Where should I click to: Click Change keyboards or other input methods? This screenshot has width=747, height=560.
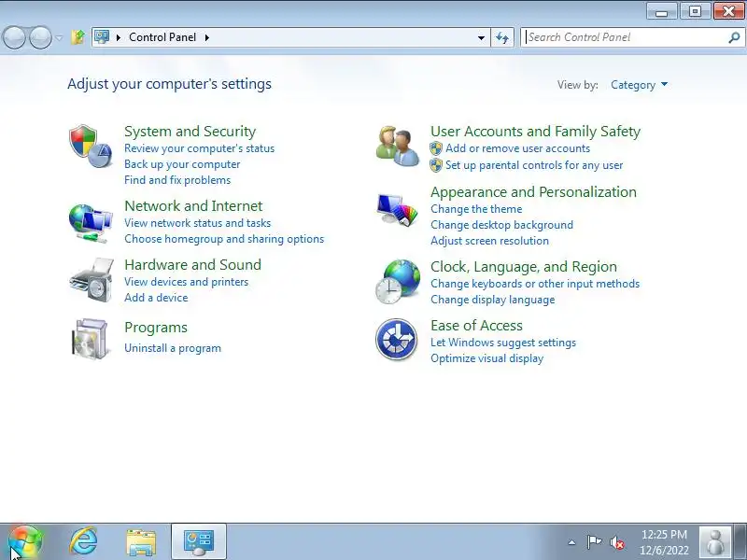[x=535, y=284]
